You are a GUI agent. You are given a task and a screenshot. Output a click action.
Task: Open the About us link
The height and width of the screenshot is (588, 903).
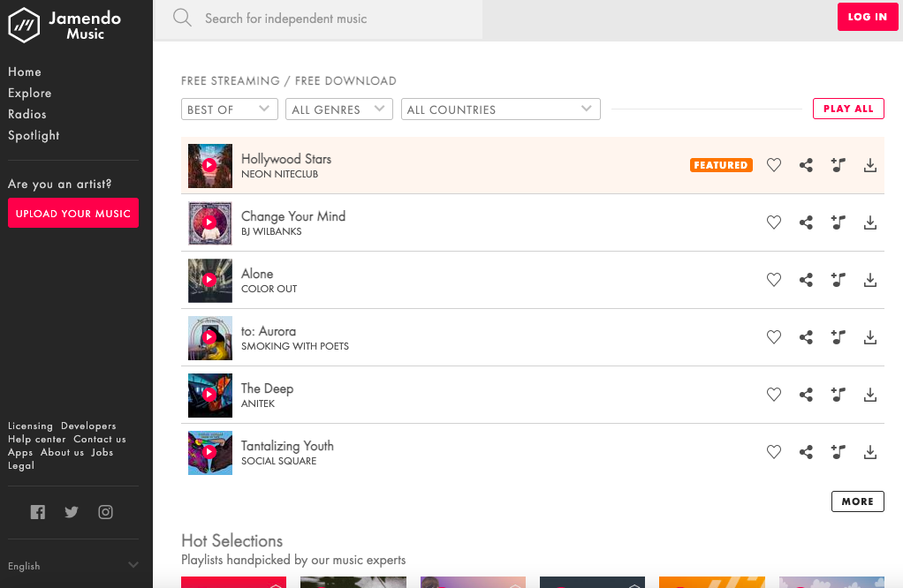point(62,452)
